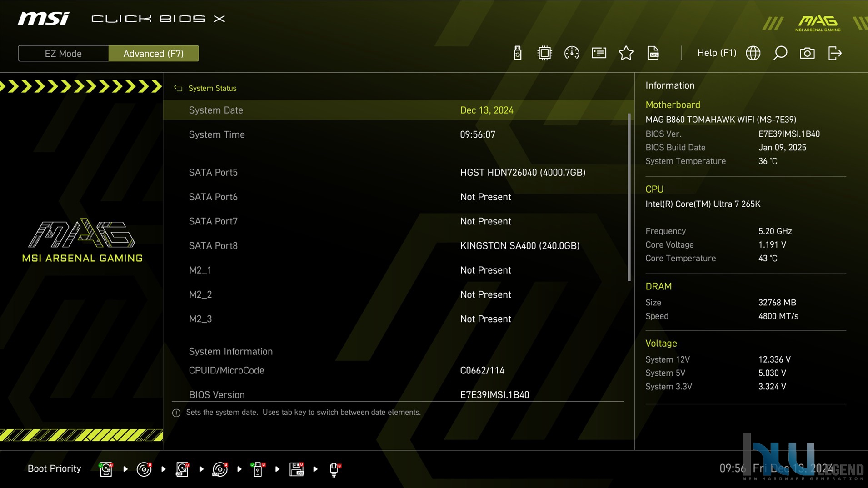Click the Motherboard heading in Information panel

673,105
